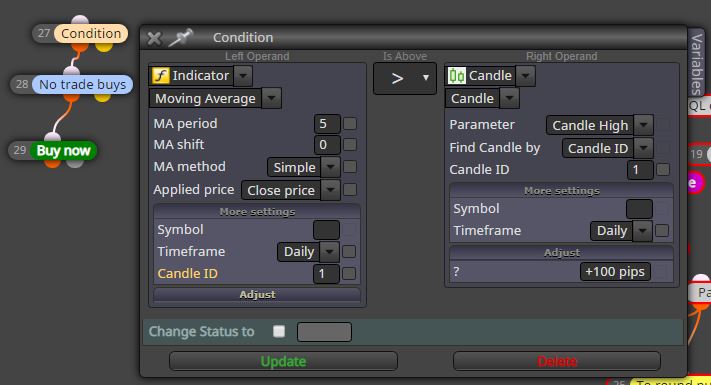Click the Delete button

tap(557, 361)
